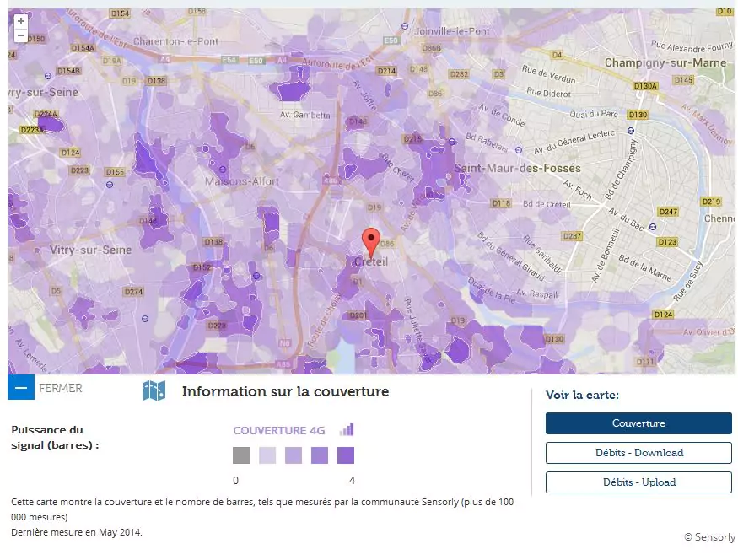The height and width of the screenshot is (560, 738).
Task: Click the E50 road marker at the top of the map
Action: pyautogui.click(x=391, y=40)
